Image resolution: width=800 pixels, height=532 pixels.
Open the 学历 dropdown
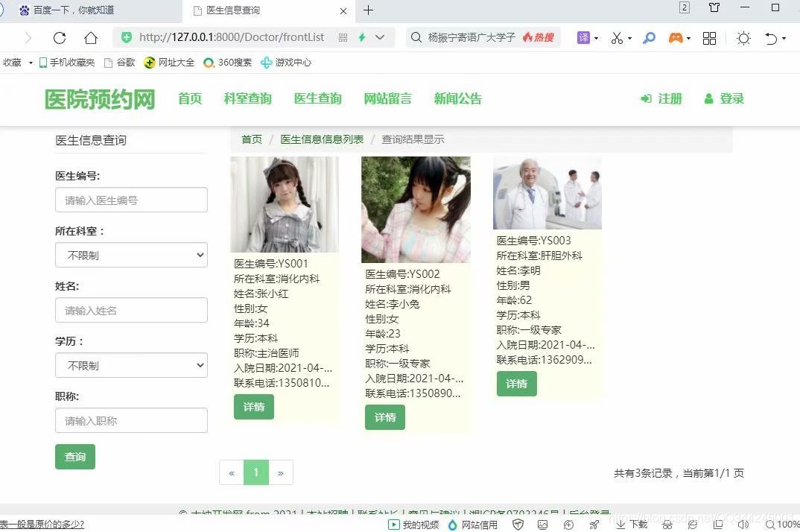(x=131, y=365)
